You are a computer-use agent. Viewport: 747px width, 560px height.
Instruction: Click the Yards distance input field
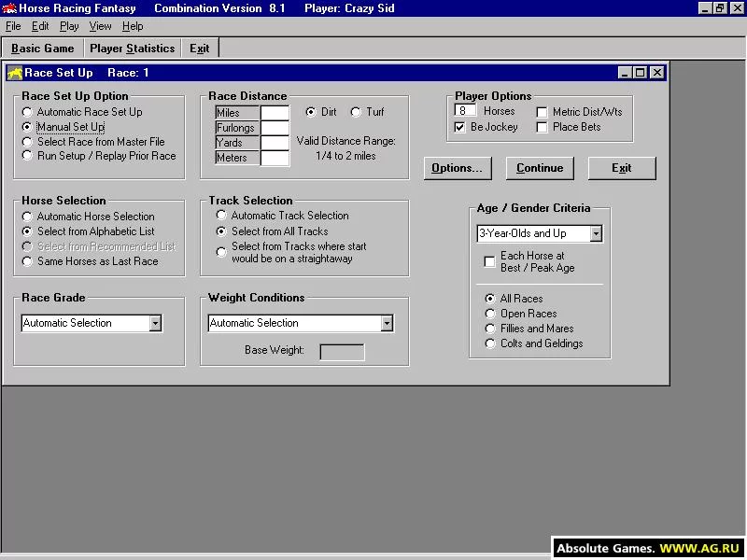[275, 143]
